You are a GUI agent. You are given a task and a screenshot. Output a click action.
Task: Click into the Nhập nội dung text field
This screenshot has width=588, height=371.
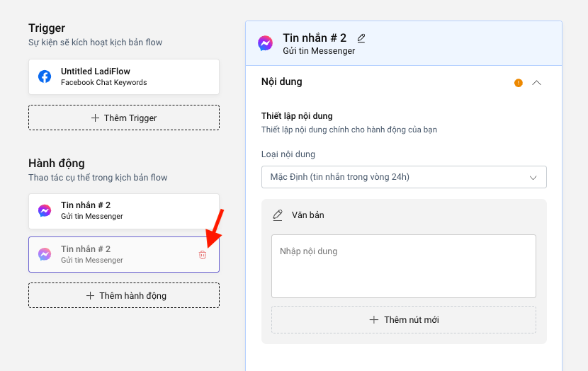pyautogui.click(x=403, y=266)
